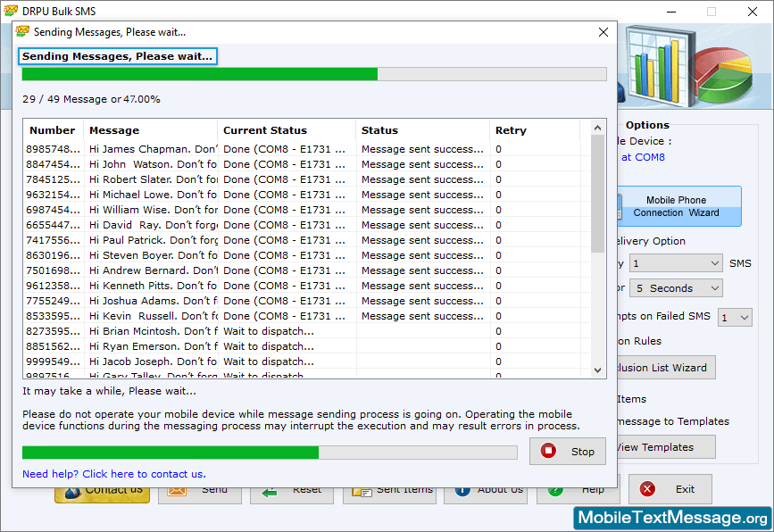Viewport: 774px width, 532px height.
Task: Open Need help contact us link
Action: tap(114, 474)
